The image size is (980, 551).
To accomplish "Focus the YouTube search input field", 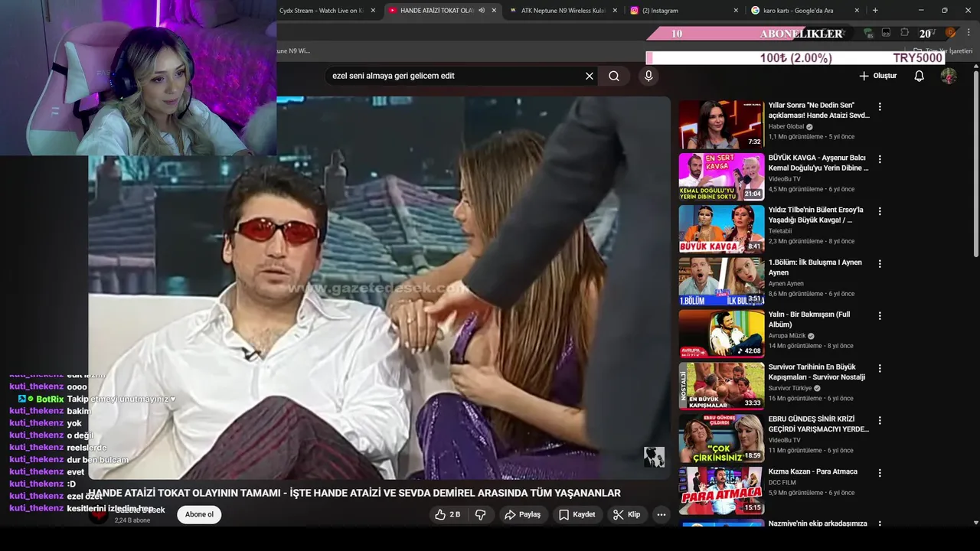I will (x=456, y=76).
